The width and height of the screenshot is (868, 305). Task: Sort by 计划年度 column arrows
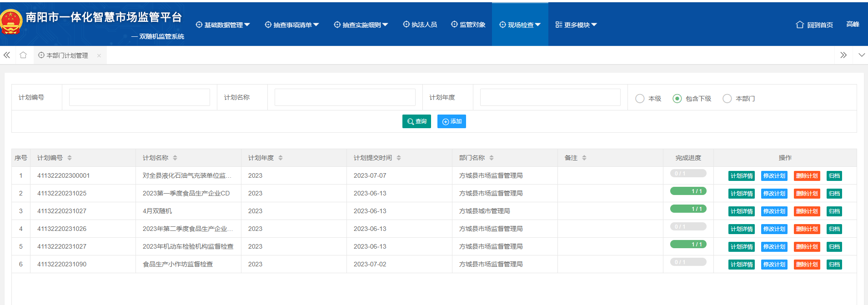click(x=281, y=158)
